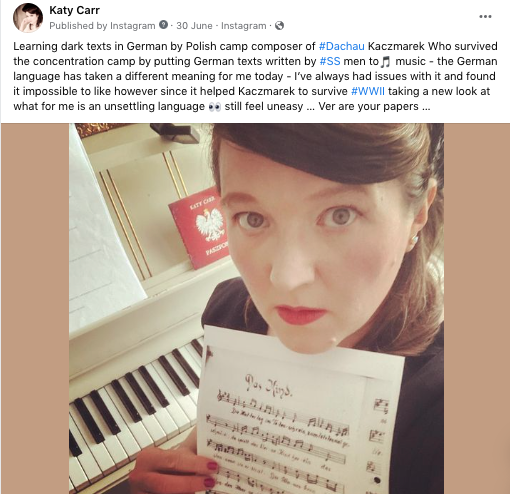Click the globe public audience icon
This screenshot has height=494, width=510.
[x=279, y=26]
